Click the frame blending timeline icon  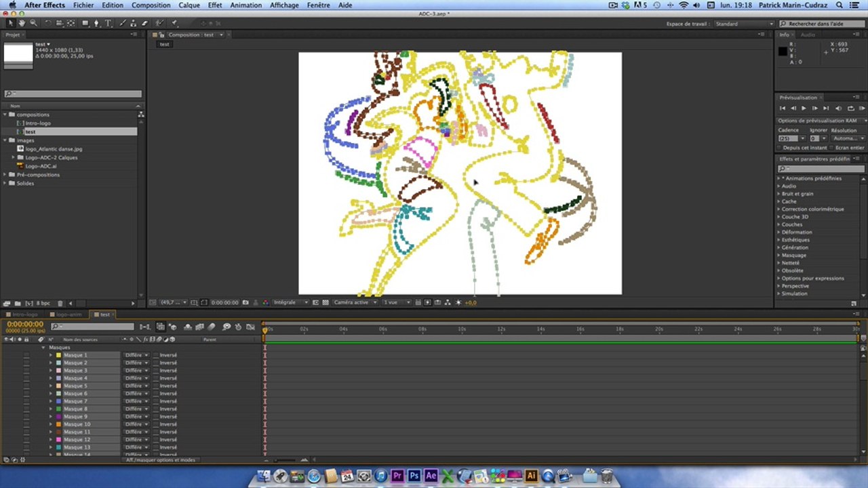click(199, 327)
